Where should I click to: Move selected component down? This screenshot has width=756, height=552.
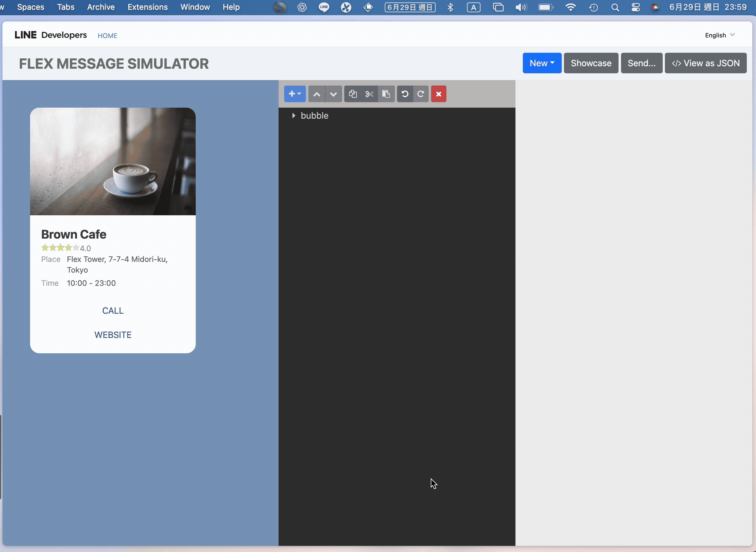333,94
